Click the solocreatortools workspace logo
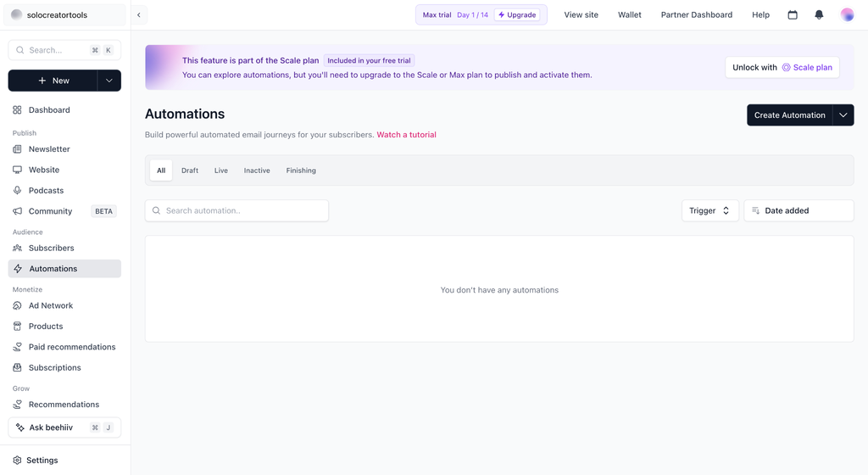This screenshot has width=868, height=475. point(17,15)
